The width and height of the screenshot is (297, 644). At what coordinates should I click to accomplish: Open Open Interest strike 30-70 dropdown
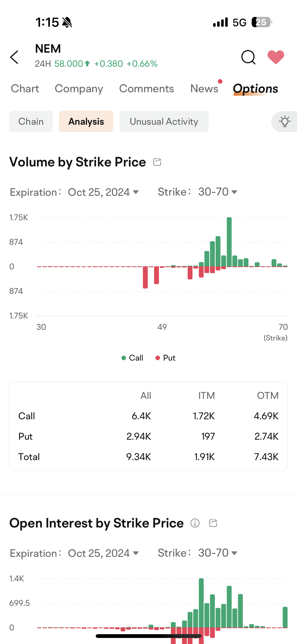click(218, 553)
